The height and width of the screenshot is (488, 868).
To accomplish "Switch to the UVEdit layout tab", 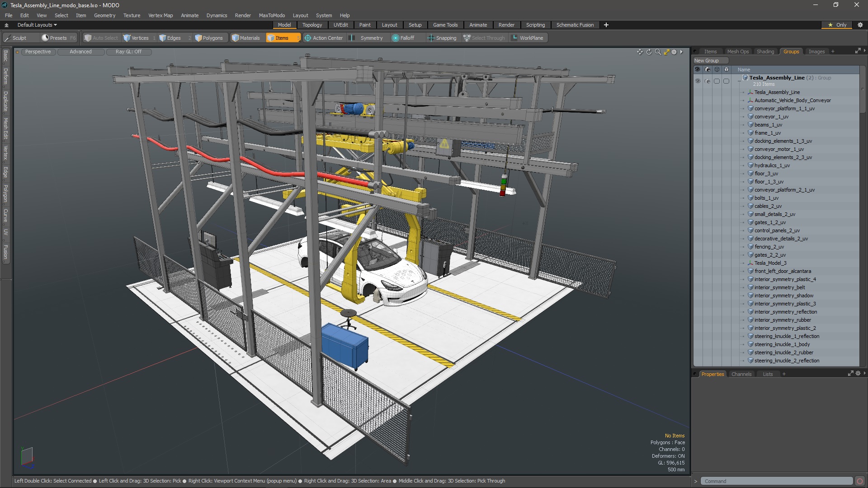I will 340,25.
